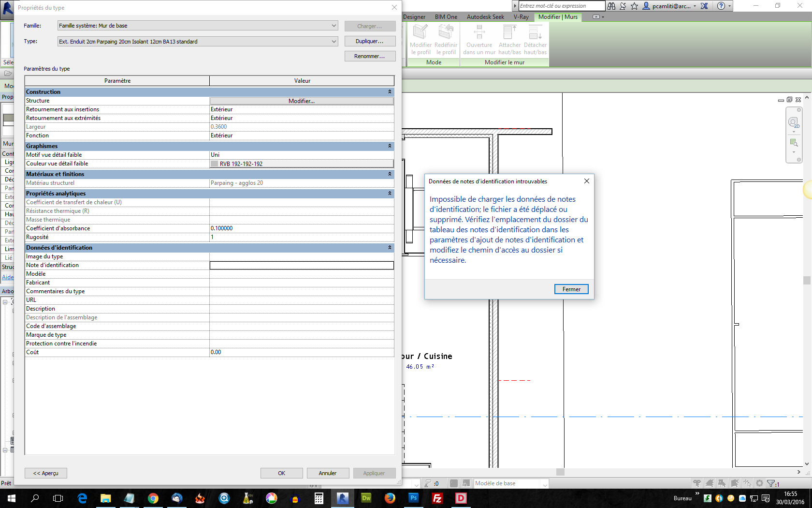Image resolution: width=812 pixels, height=508 pixels.
Task: Open the V-Ray ribbon tab
Action: coord(521,17)
